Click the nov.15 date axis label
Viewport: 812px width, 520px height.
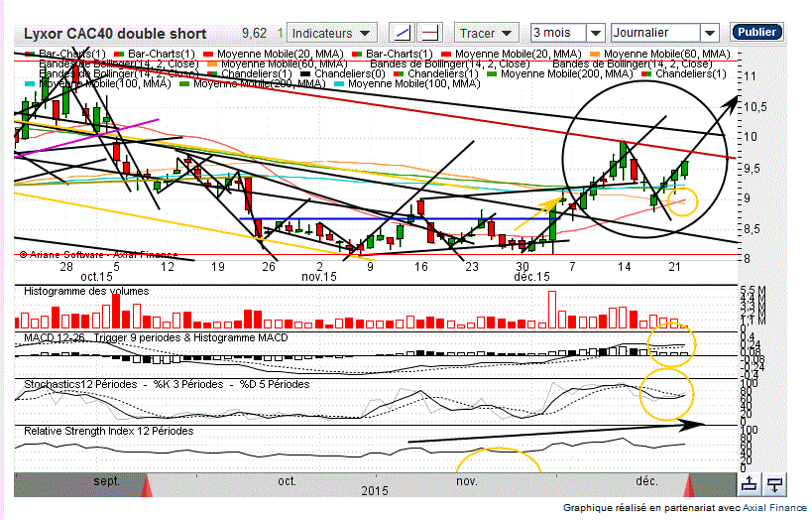(x=319, y=277)
